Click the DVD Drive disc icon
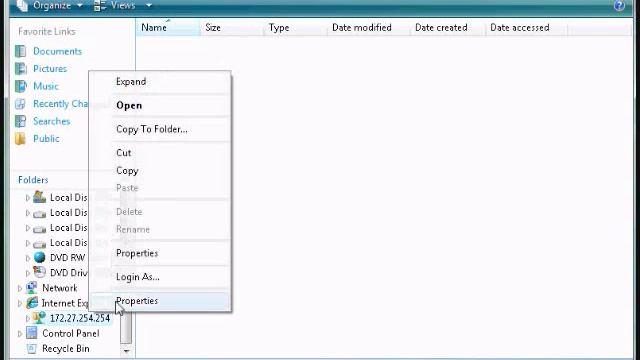Screen dimensions: 640x360 (40, 272)
